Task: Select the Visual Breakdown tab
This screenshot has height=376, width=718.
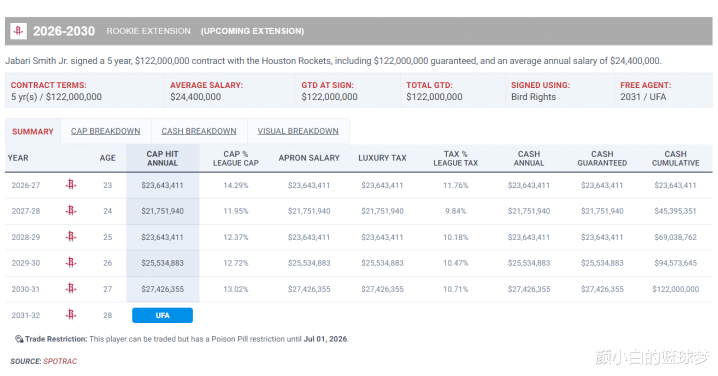Action: (x=298, y=131)
